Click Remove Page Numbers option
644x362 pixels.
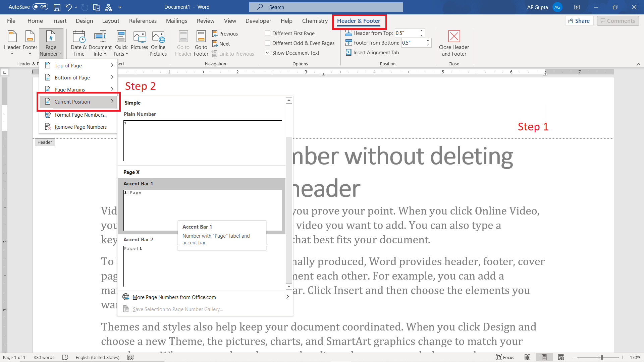[80, 126]
